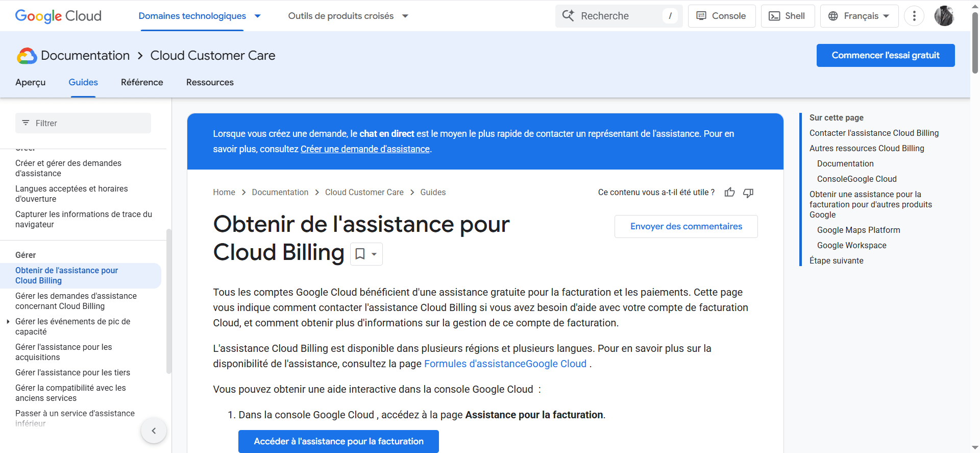
Task: Switch to the Ressources tab
Action: pyautogui.click(x=210, y=82)
